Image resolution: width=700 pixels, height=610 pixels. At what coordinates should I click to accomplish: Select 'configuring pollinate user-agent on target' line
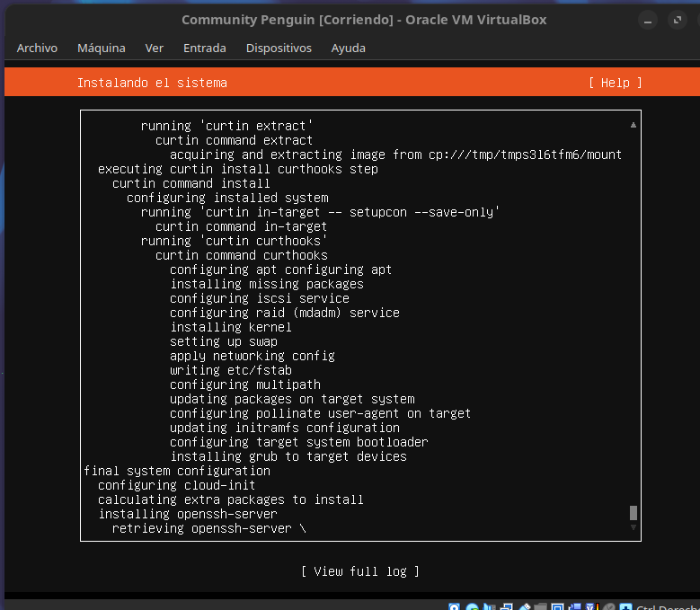tap(320, 413)
